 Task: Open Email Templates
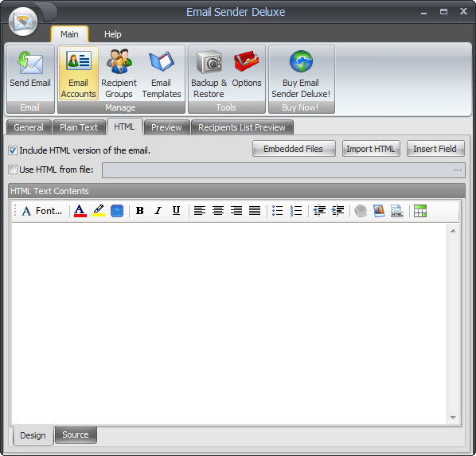[x=162, y=73]
